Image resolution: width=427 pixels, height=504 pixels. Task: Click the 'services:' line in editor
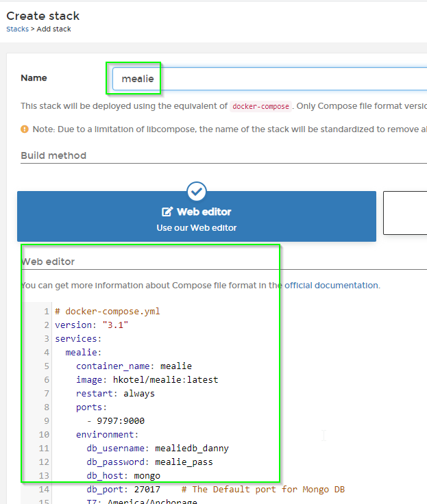tap(78, 339)
